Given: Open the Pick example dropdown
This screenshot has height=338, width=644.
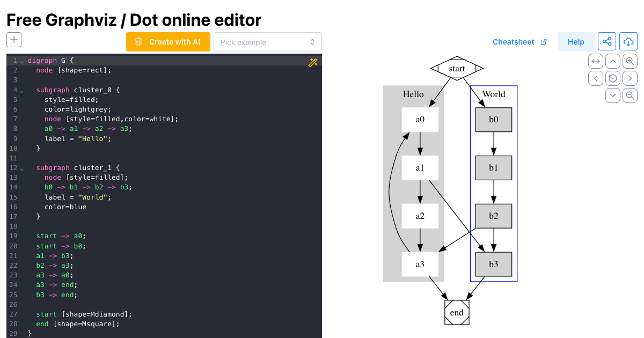Looking at the screenshot, I should 267,42.
